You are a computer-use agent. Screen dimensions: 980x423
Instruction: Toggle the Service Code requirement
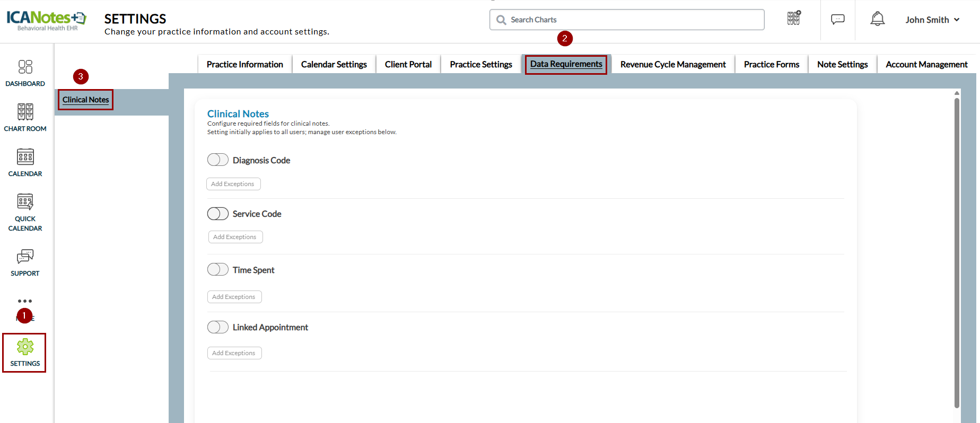coord(217,214)
